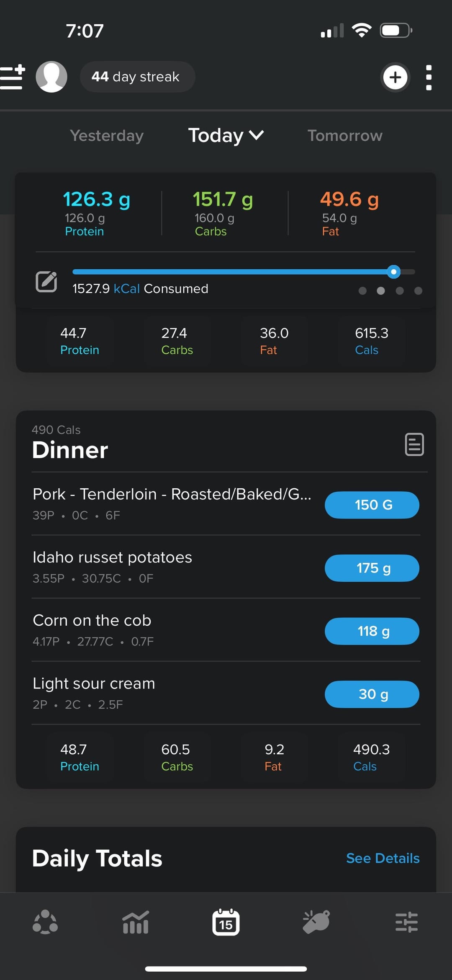Expand the Today date dropdown
This screenshot has height=980, width=452.
[226, 135]
